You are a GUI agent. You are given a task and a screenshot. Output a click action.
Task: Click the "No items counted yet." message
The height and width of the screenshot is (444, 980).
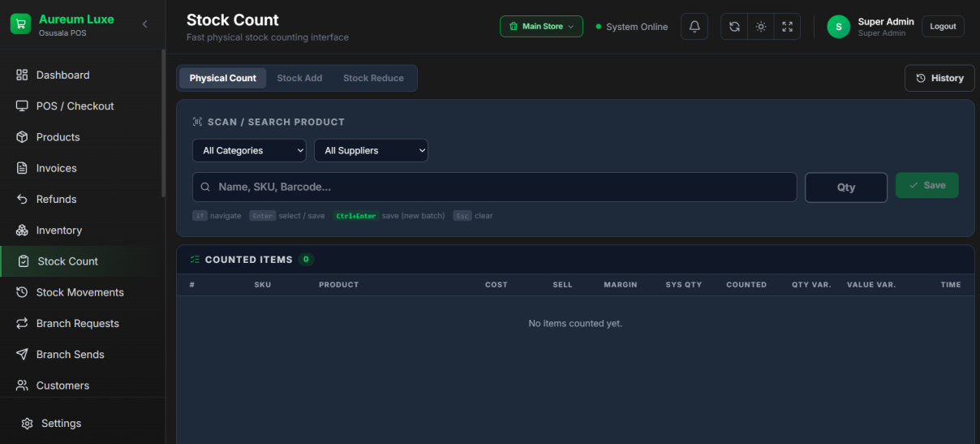coord(575,323)
